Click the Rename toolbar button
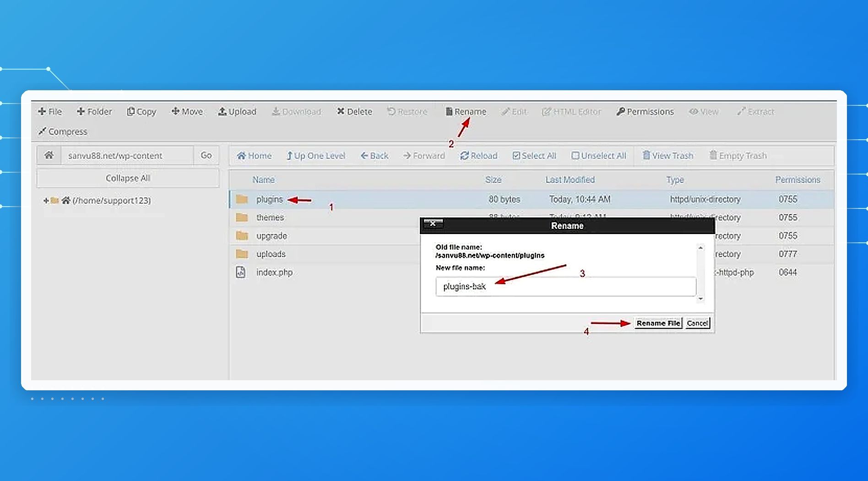This screenshot has width=868, height=481. pos(466,111)
